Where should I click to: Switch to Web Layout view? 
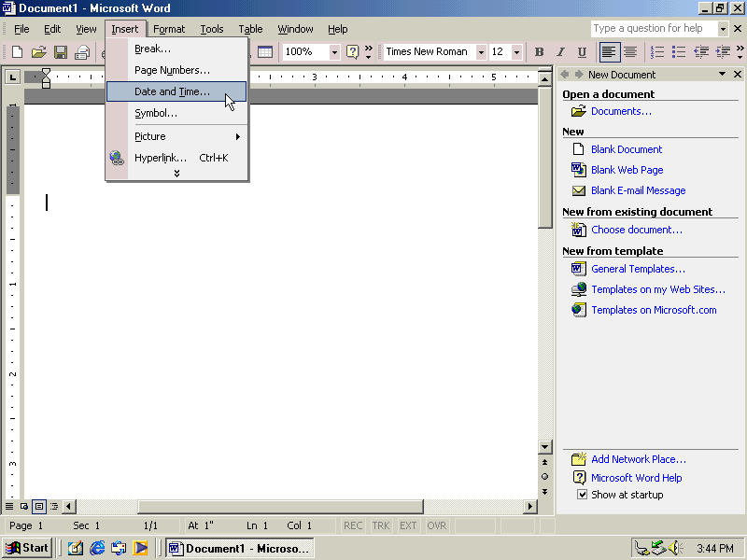[x=24, y=506]
